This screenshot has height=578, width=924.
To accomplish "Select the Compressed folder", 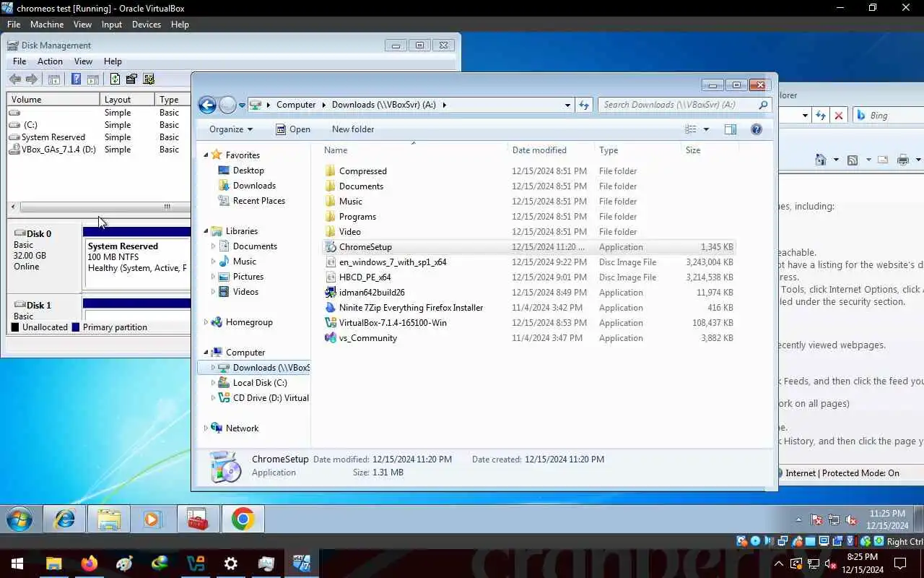I will coord(528,171).
